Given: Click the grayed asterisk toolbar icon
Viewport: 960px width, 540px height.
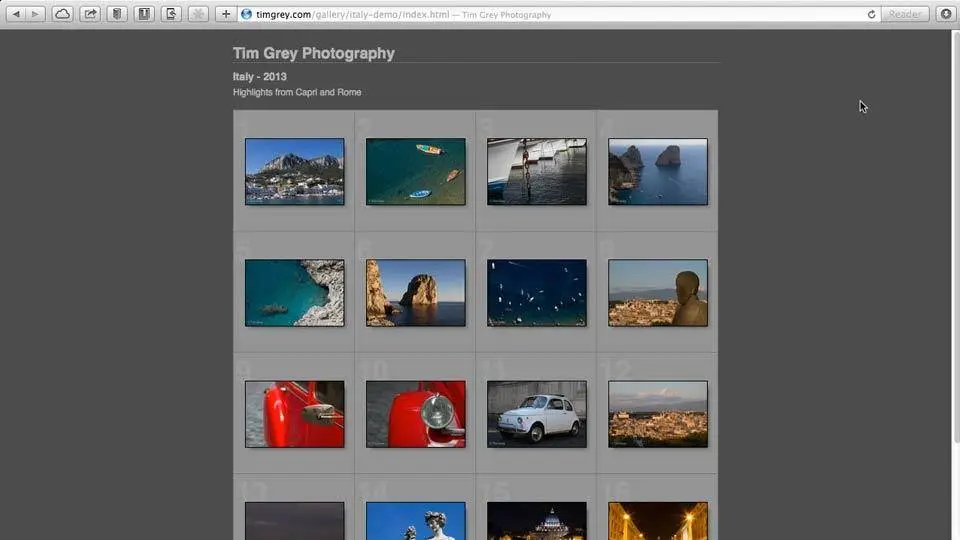Looking at the screenshot, I should coord(198,14).
